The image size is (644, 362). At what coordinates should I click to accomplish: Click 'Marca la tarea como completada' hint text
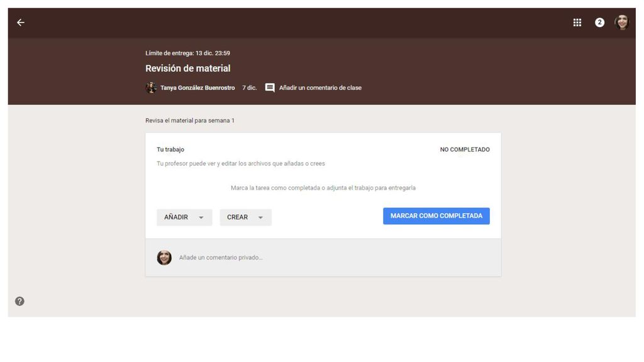click(323, 187)
